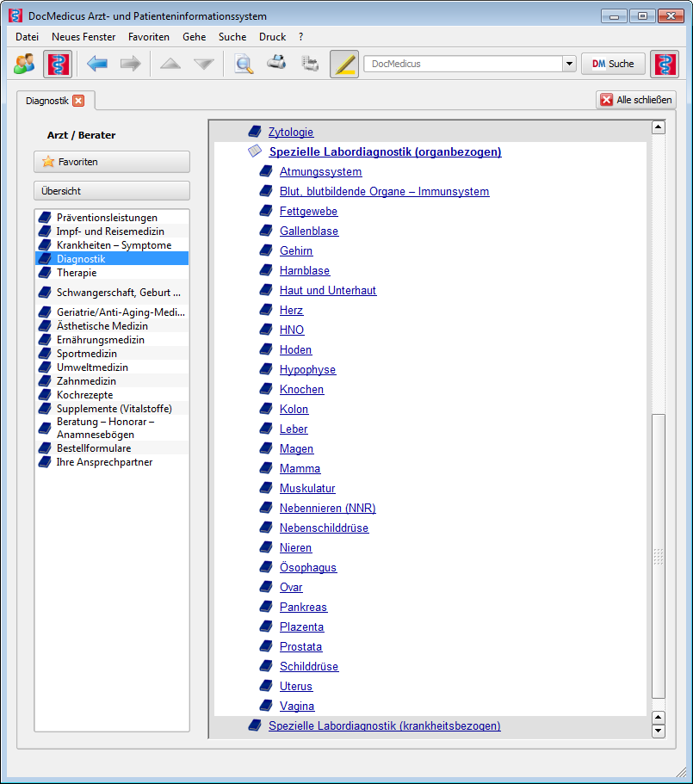The image size is (693, 784).
Task: Click the content scrollbar up arrow
Action: tap(659, 127)
